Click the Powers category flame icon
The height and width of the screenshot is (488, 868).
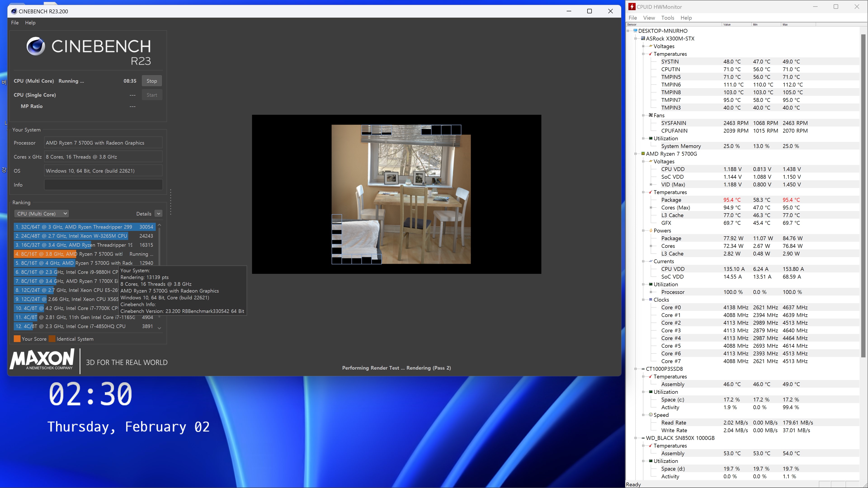tap(651, 230)
